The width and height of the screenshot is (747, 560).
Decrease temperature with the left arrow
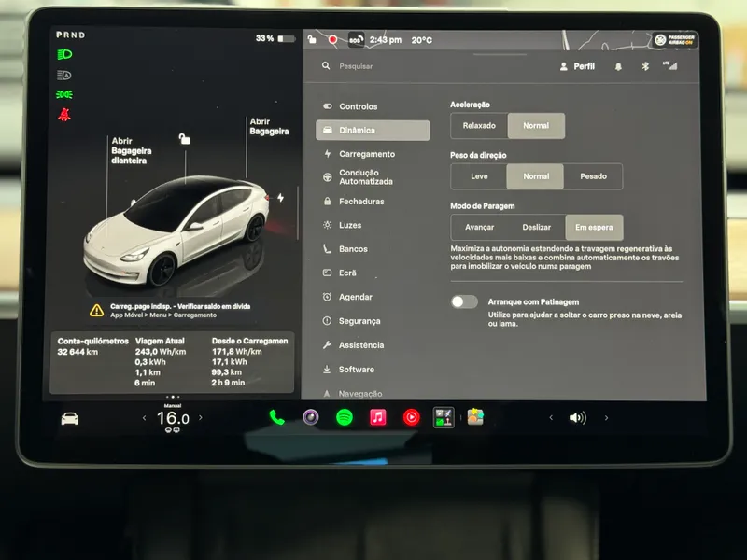point(145,418)
